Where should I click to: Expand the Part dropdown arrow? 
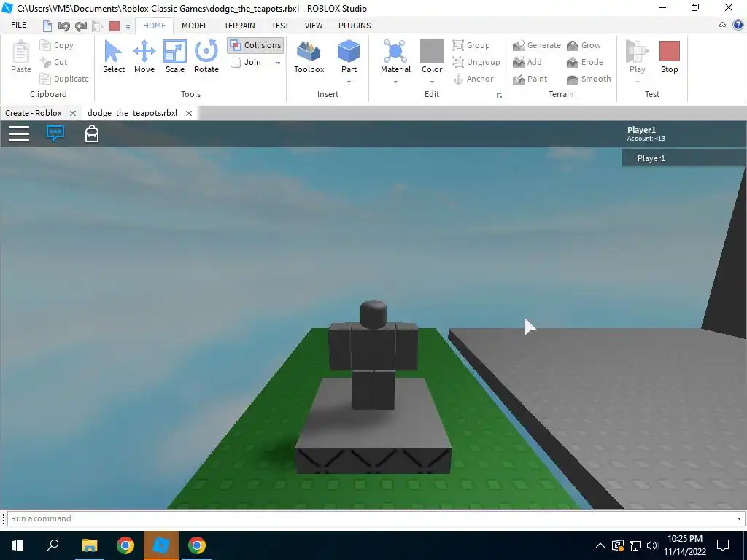(x=349, y=82)
